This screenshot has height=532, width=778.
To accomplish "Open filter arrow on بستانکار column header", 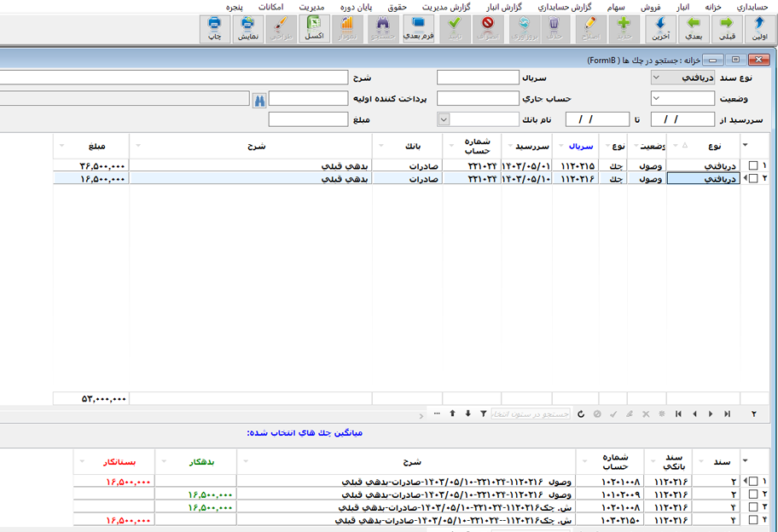I will point(83,461).
